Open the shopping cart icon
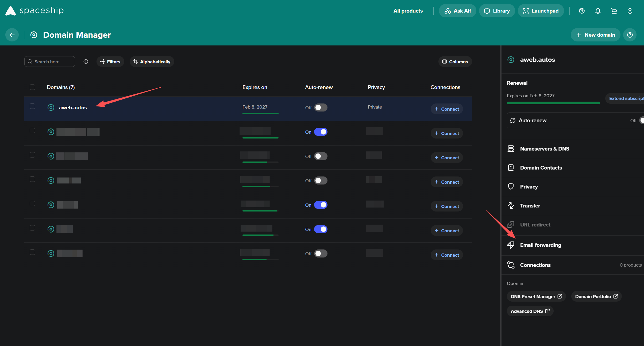 [614, 11]
